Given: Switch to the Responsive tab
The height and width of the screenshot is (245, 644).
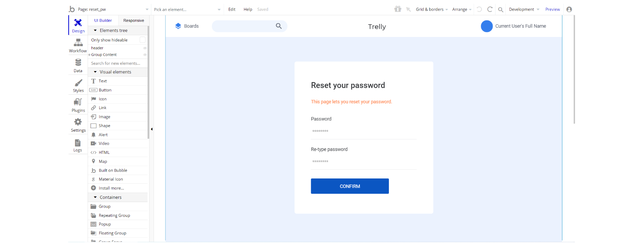Looking at the screenshot, I should pyautogui.click(x=133, y=20).
